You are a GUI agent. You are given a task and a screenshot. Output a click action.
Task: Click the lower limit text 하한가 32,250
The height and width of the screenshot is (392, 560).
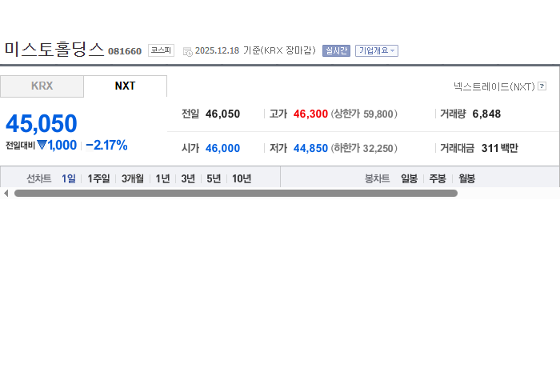tap(364, 148)
